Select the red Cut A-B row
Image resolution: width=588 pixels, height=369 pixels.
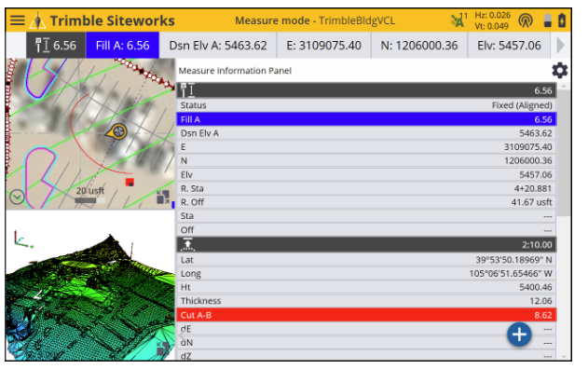coord(366,315)
